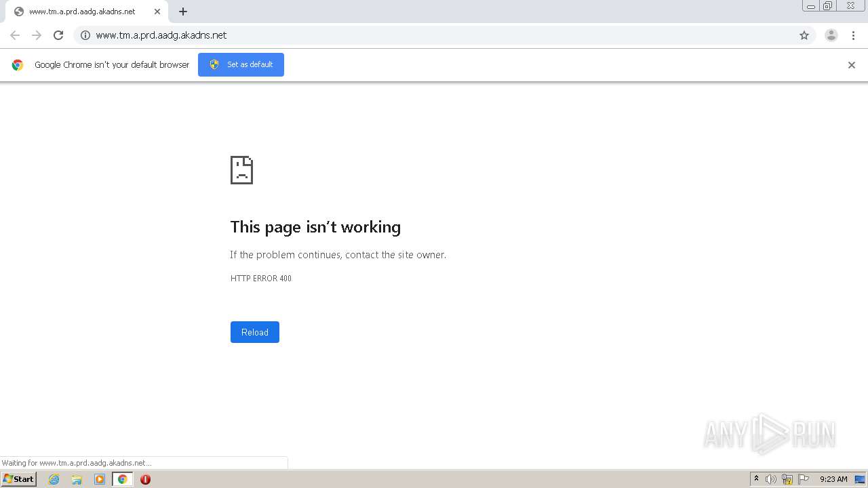The height and width of the screenshot is (488, 868).
Task: Click the 'Waiting for www.tm.a.prd.aadg.akadns.net' status text
Action: pyautogui.click(x=77, y=463)
